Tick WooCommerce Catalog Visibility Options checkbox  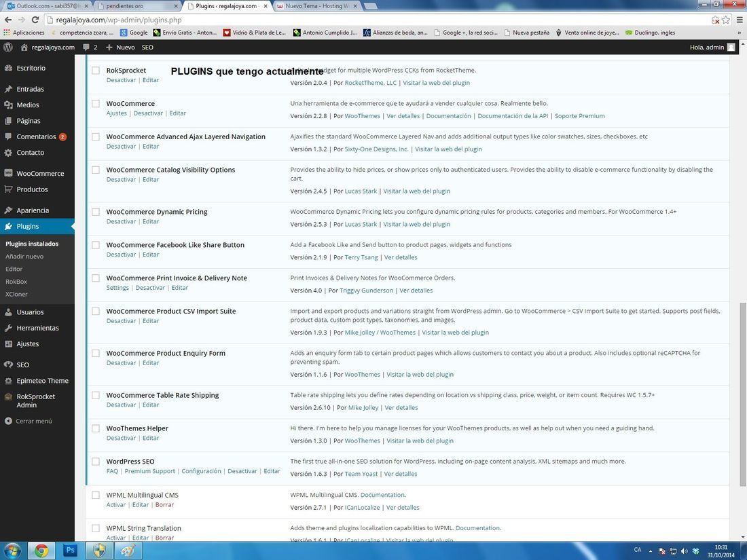(96, 170)
